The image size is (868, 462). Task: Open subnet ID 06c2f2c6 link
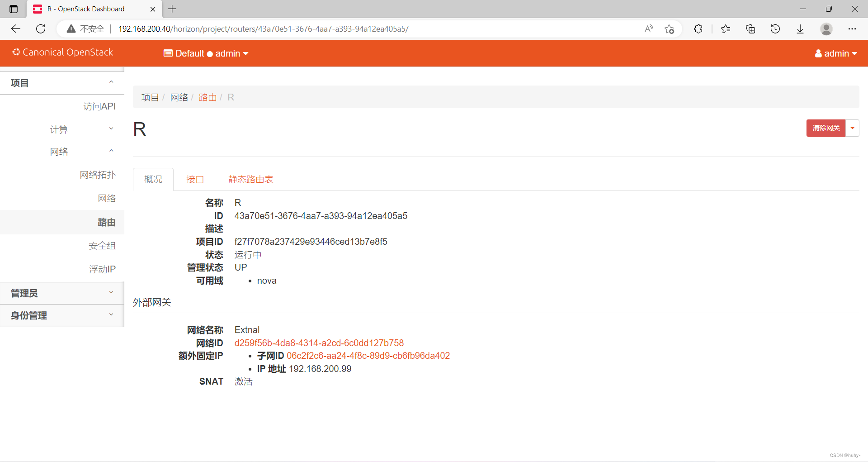click(x=368, y=356)
